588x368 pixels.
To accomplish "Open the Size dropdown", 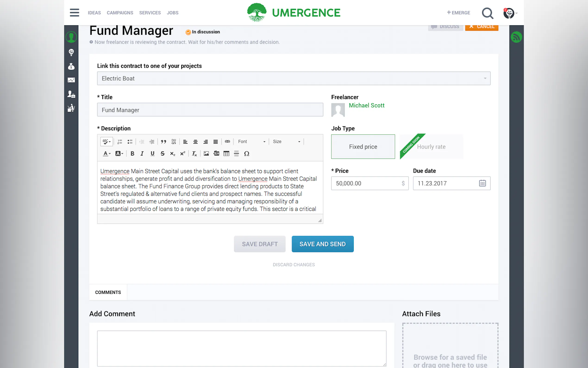I will click(x=286, y=141).
